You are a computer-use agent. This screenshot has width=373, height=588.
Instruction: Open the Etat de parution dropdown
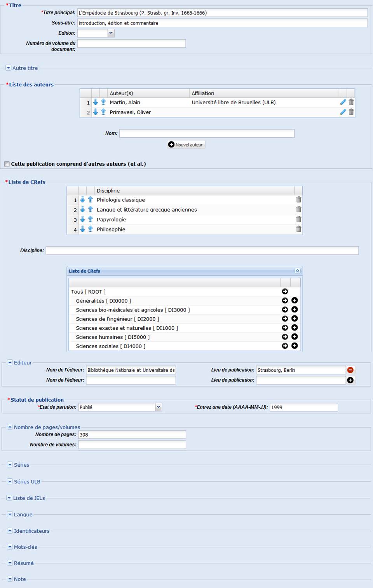pyautogui.click(x=159, y=407)
